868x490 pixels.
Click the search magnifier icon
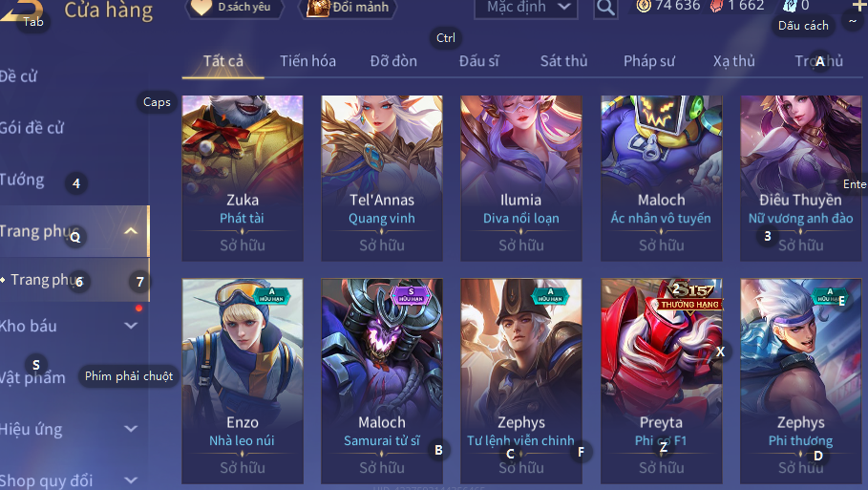tap(605, 8)
